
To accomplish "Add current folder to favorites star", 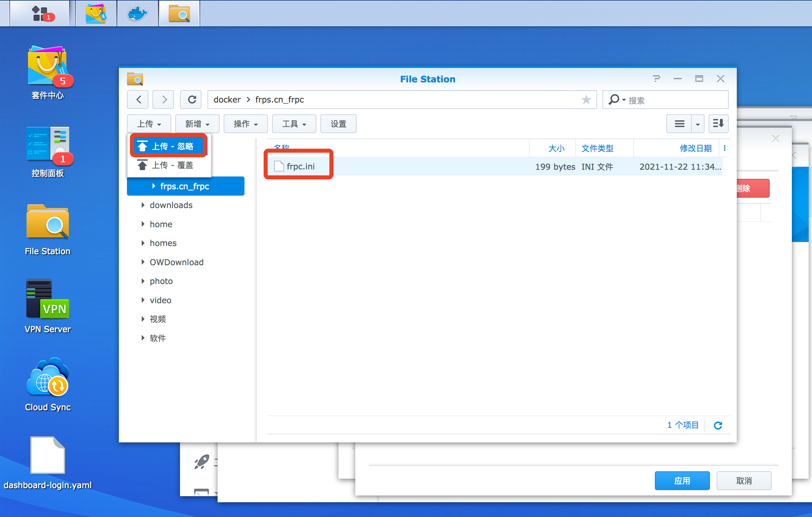I will [x=586, y=100].
